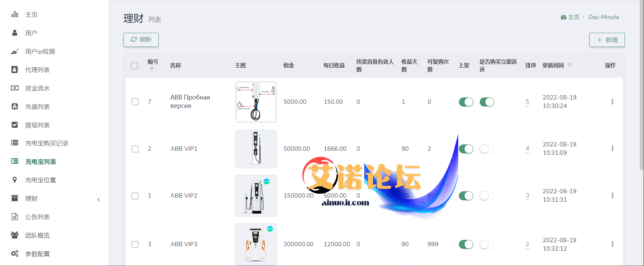Toggle 上架 switch for ABB VIP3
Screen dimensions: 644x266
pos(466,244)
